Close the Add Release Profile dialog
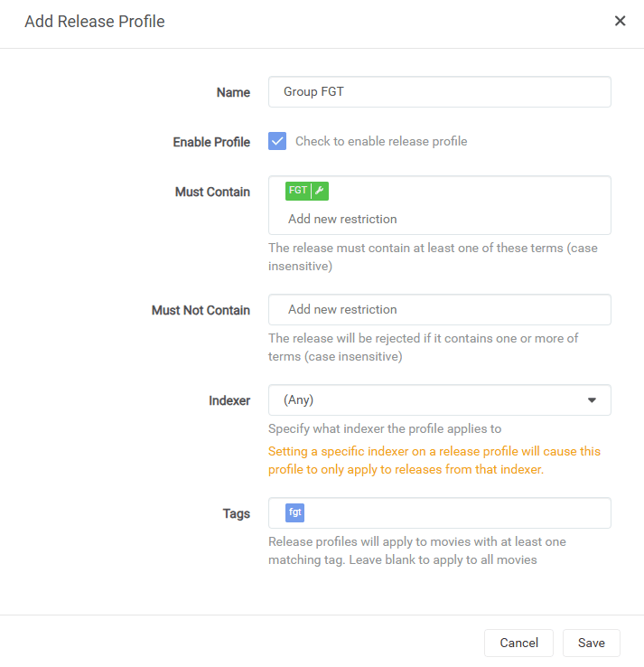Image resolution: width=644 pixels, height=667 pixels. [620, 21]
